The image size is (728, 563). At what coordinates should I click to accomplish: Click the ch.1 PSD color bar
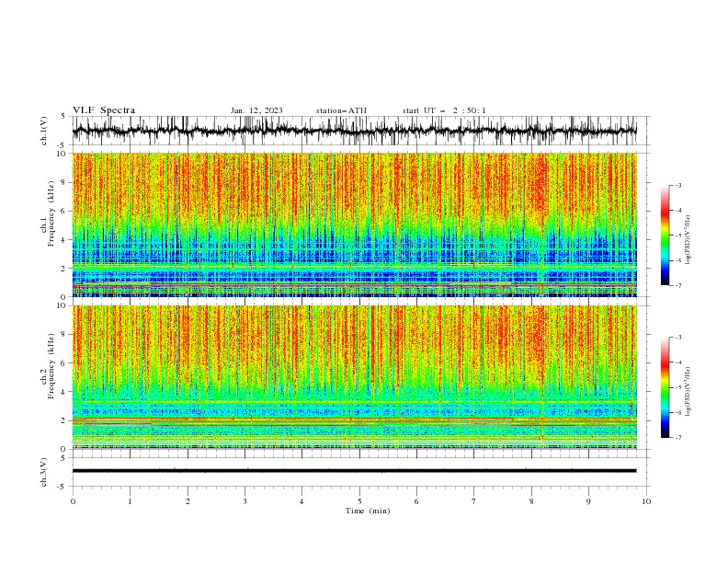(665, 236)
